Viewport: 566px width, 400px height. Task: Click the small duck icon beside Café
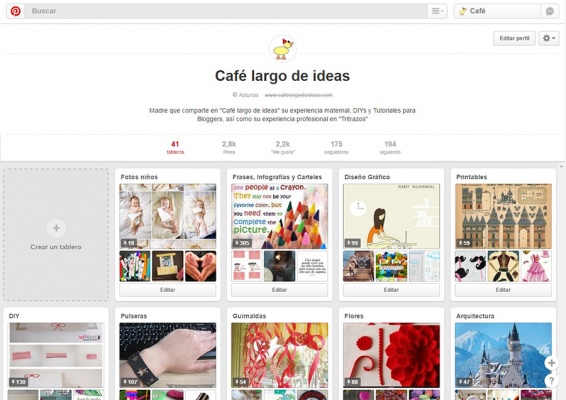coord(462,11)
